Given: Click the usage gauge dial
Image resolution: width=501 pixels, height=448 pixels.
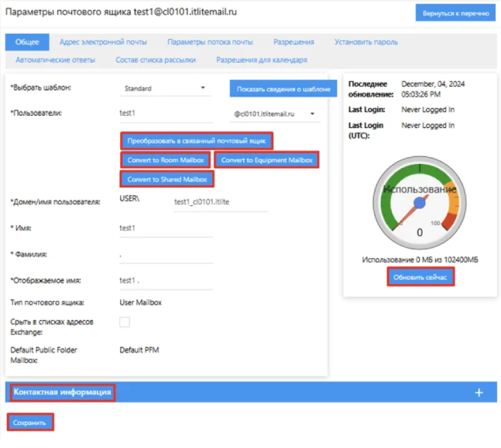Looking at the screenshot, I should 420,203.
